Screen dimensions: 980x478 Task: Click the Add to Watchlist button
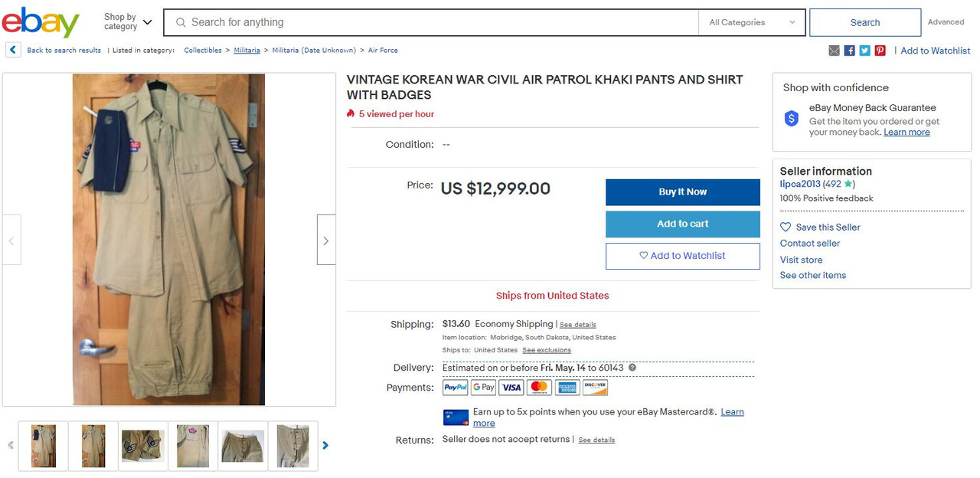[682, 256]
